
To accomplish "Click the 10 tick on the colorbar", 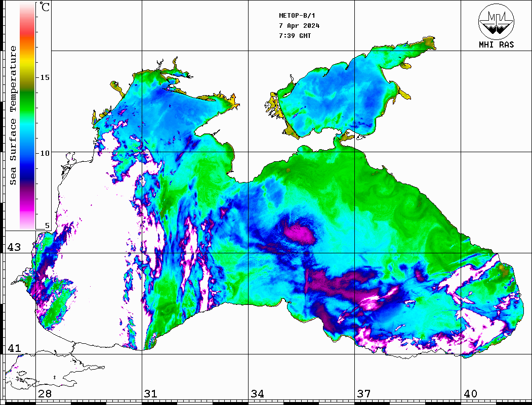I will click(45, 153).
